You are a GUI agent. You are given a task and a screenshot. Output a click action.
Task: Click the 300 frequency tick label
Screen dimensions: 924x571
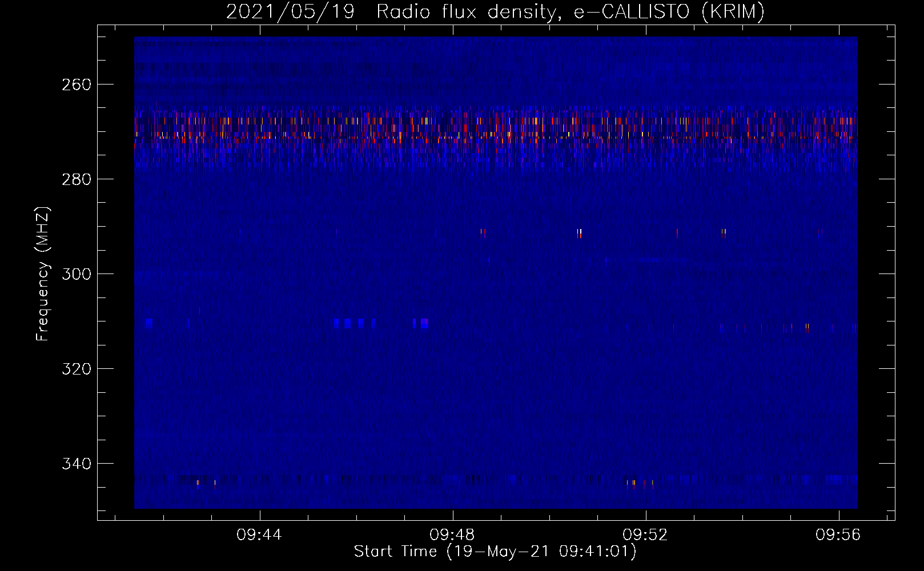(76, 274)
